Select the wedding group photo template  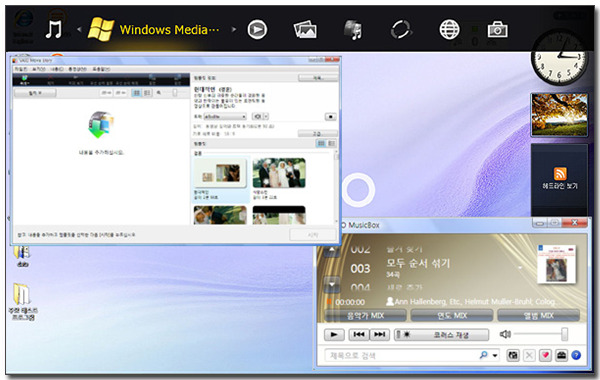pos(279,173)
